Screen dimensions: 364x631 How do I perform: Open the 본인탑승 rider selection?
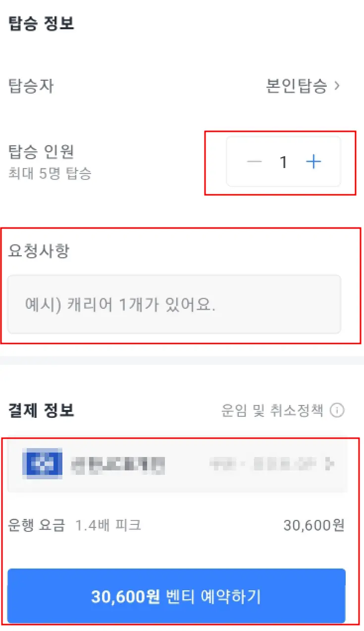(x=303, y=86)
